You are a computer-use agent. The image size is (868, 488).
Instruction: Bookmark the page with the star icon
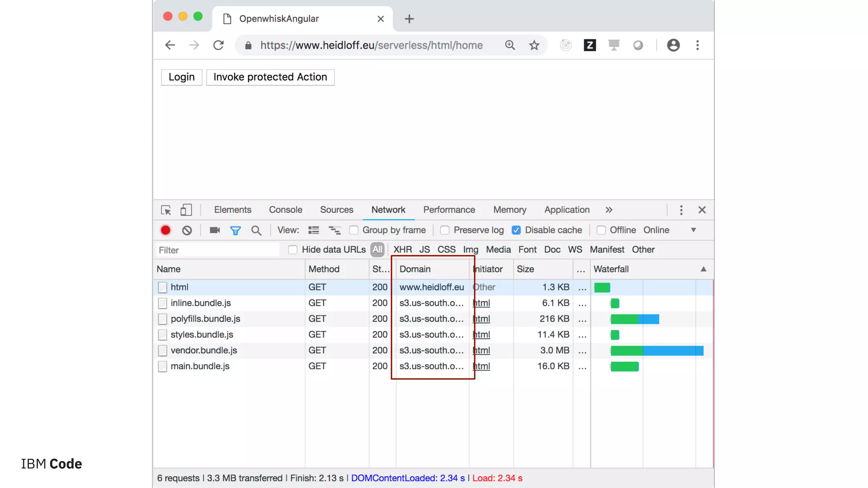534,45
